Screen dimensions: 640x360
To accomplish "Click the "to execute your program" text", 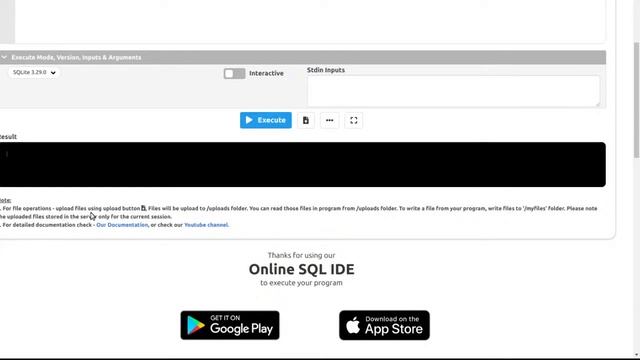I will pyautogui.click(x=302, y=283).
